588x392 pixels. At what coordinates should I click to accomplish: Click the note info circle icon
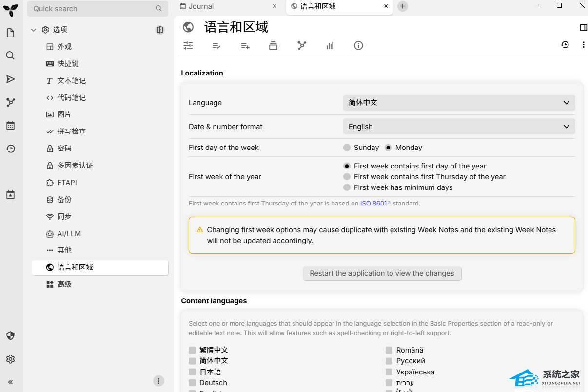point(358,45)
